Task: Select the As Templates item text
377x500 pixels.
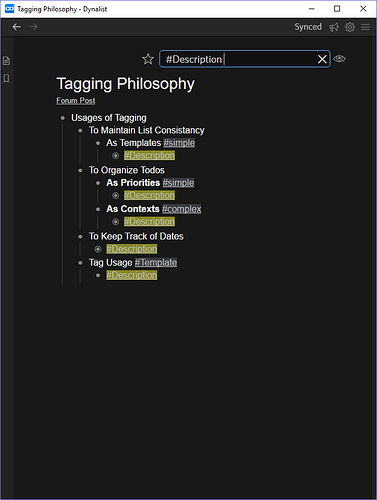Action: [133, 143]
